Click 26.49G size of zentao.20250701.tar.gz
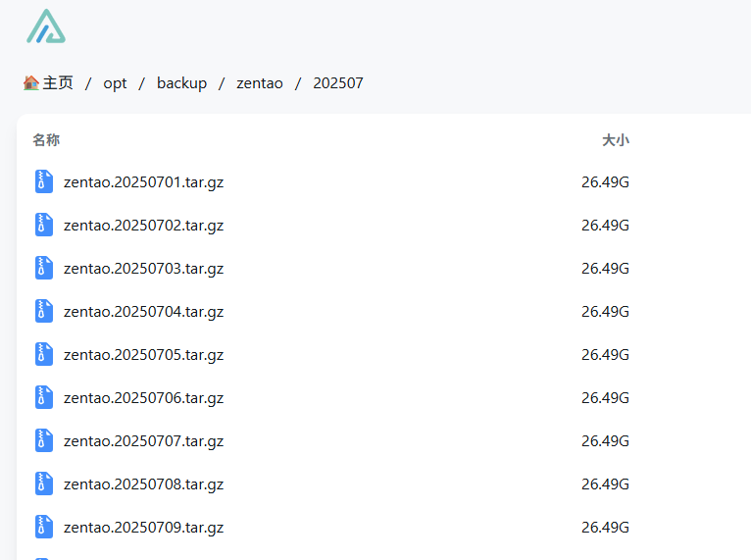This screenshot has height=560, width=751. tap(605, 182)
